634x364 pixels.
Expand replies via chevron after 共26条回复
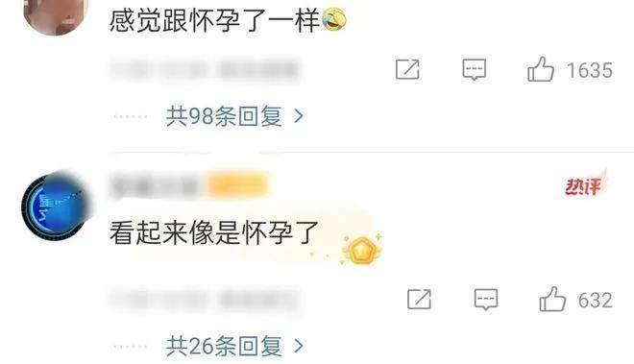click(299, 346)
